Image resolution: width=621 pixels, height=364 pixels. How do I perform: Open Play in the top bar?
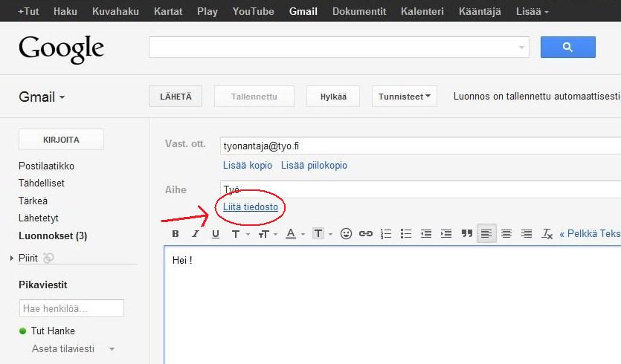[x=207, y=11]
